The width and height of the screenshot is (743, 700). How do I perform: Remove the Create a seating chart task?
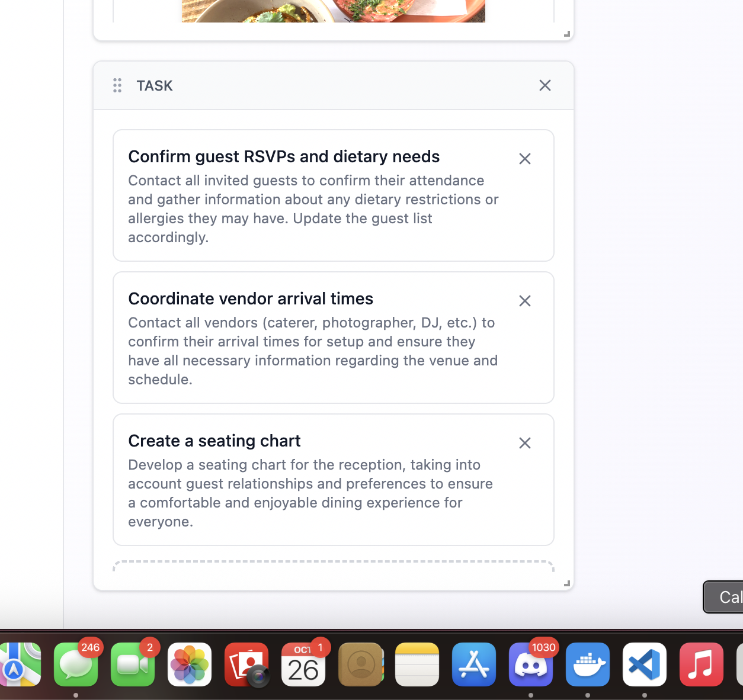tap(524, 443)
